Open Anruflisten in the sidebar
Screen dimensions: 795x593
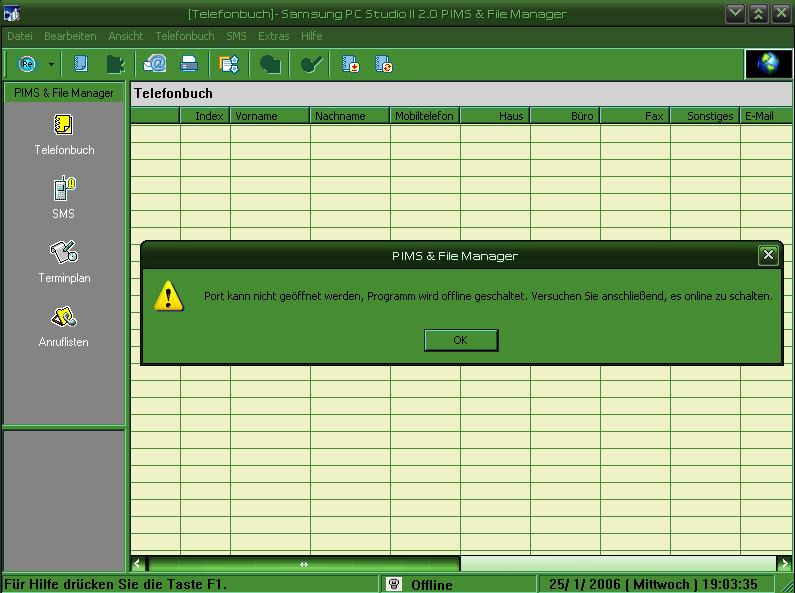click(64, 327)
